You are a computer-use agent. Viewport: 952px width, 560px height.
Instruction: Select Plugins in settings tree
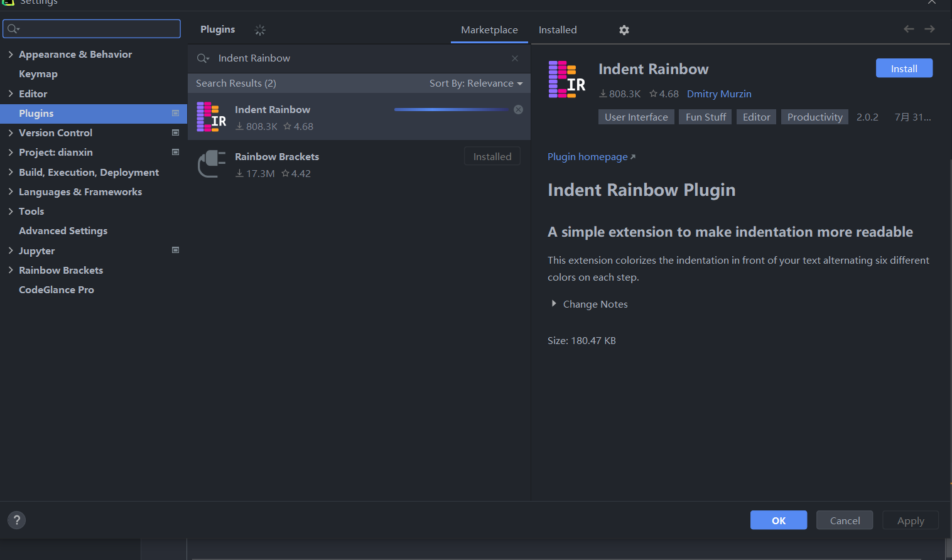pos(94,114)
